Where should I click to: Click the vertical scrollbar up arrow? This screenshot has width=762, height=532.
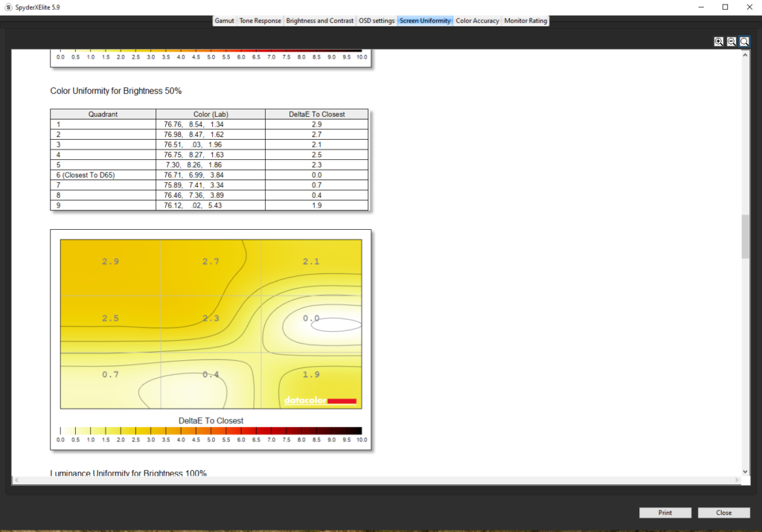coord(746,55)
